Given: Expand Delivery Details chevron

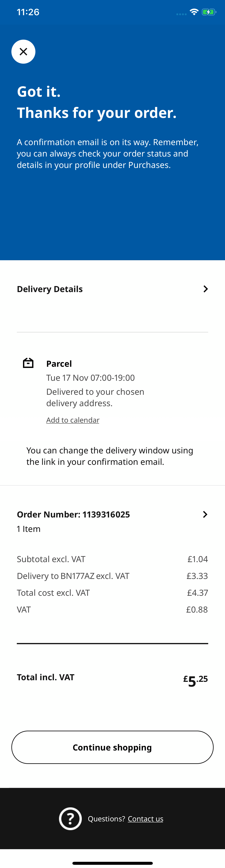Looking at the screenshot, I should point(205,289).
